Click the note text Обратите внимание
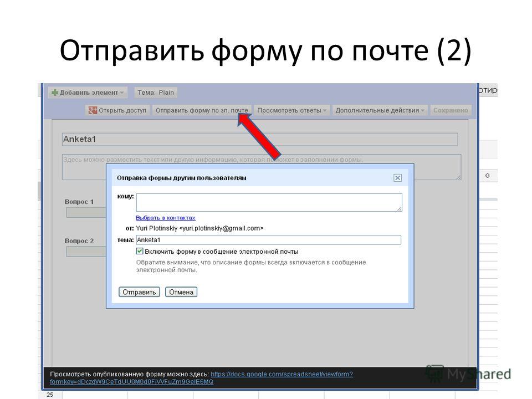 tap(251, 266)
